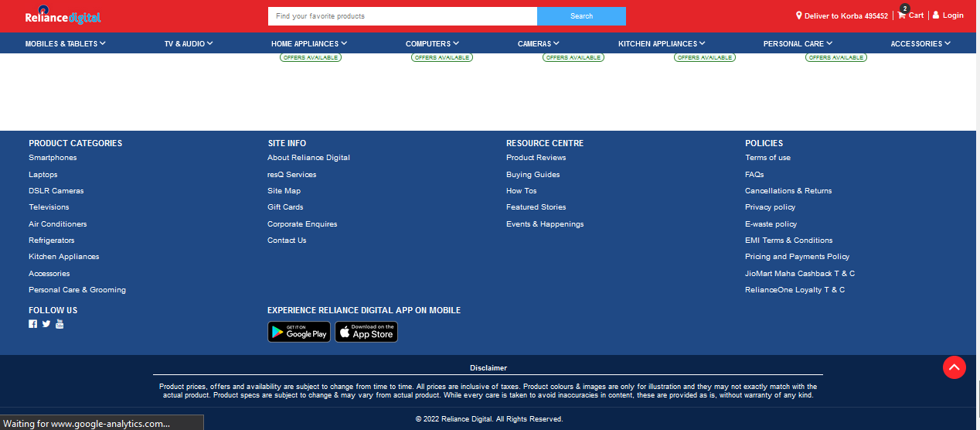This screenshot has width=980, height=430.
Task: Open the footer Kitchen Appliances link
Action: pyautogui.click(x=64, y=257)
